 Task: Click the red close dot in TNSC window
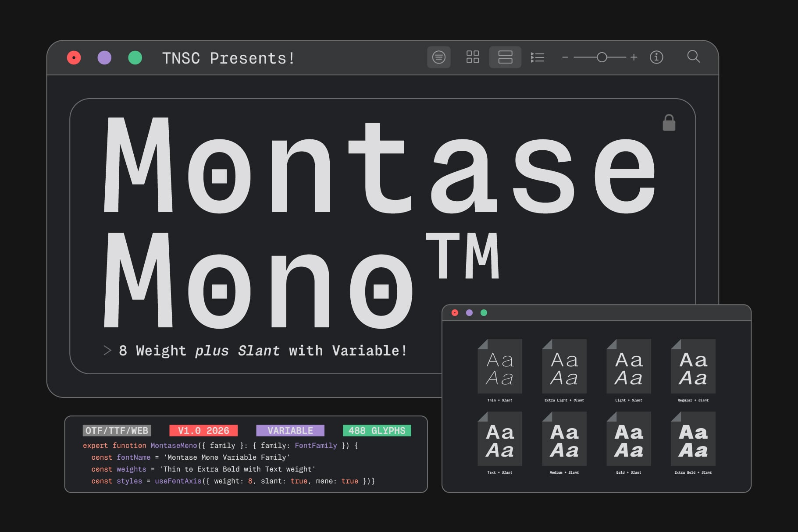tap(74, 57)
